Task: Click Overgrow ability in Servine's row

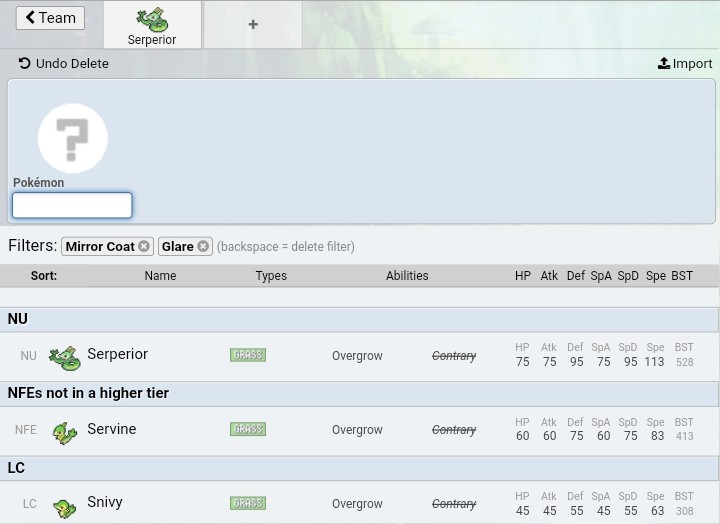Action: coord(357,430)
